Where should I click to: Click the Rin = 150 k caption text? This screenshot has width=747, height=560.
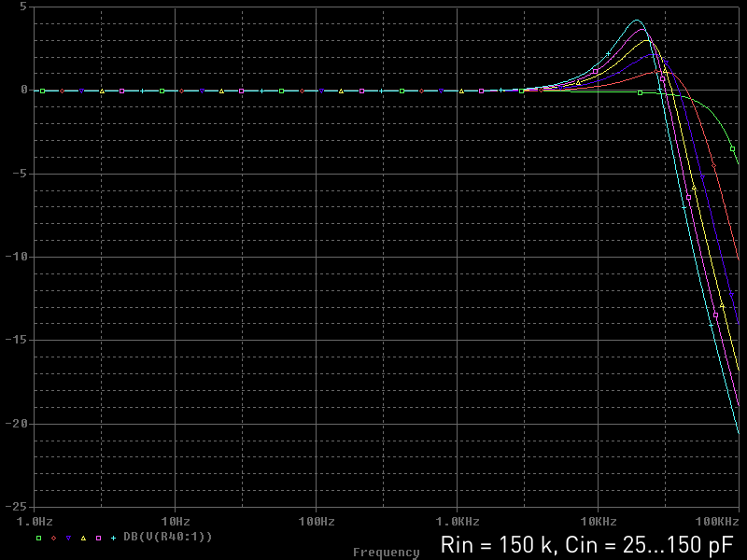[x=499, y=545]
